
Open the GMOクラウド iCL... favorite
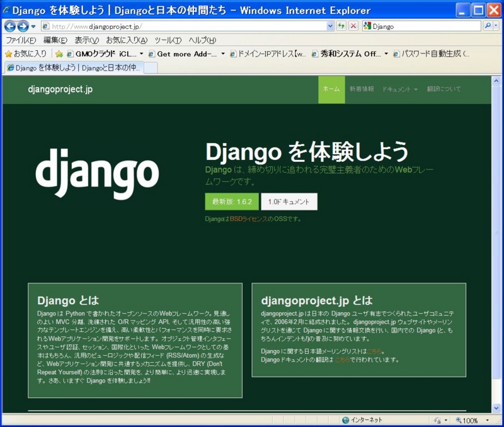click(101, 54)
